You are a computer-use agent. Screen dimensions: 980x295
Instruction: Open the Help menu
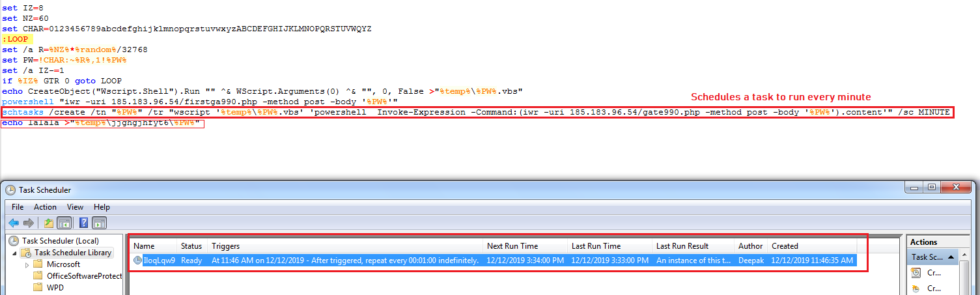click(102, 207)
